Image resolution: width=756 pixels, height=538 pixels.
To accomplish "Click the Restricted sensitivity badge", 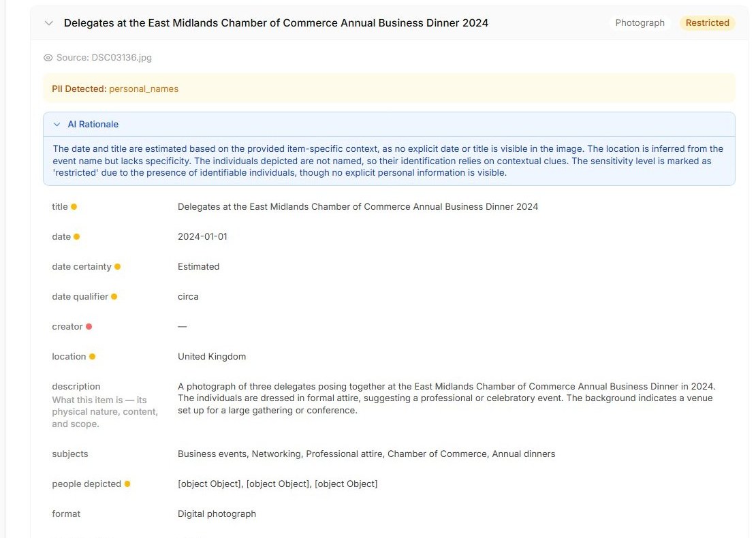I will tap(708, 22).
